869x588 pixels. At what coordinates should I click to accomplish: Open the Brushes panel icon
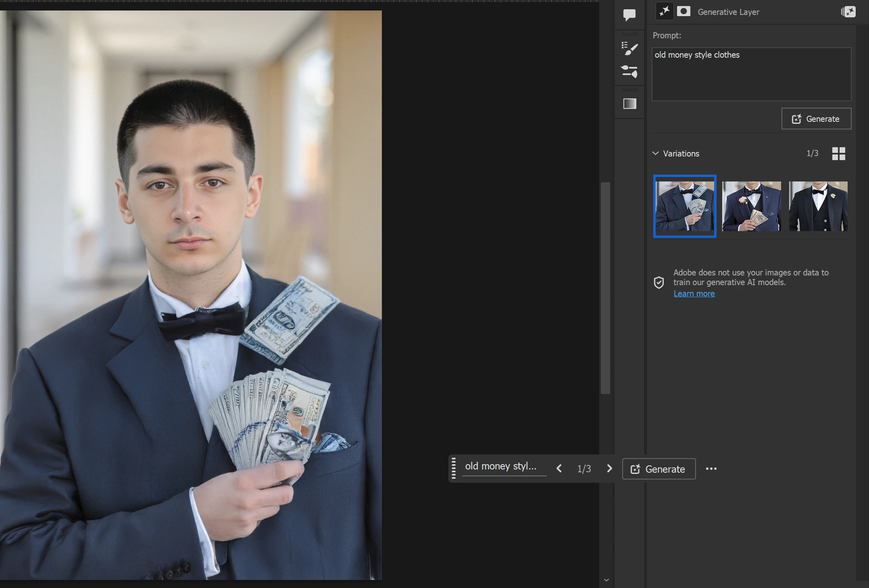pos(629,48)
